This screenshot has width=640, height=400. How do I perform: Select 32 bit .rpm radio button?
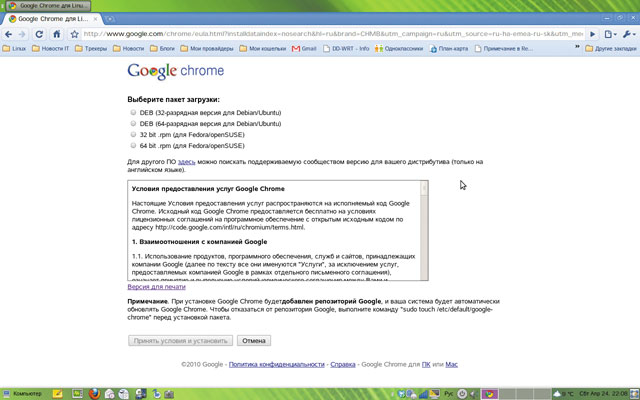[133, 134]
